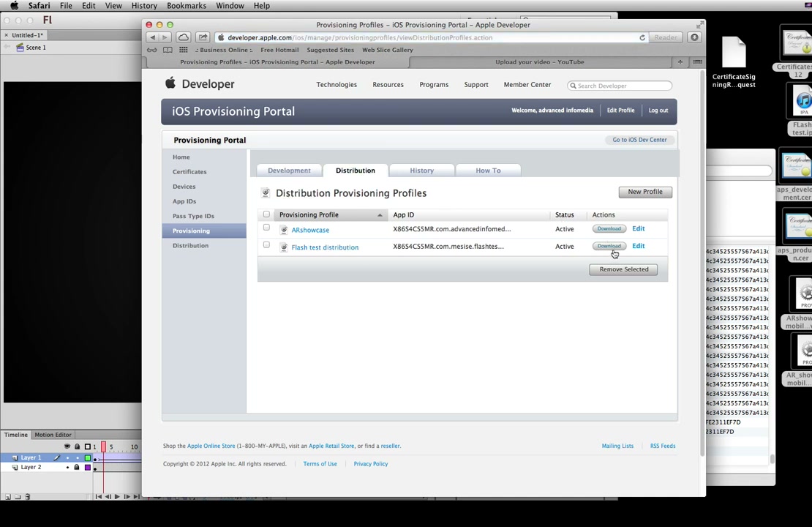Open Top Sites grid icon

[184, 50]
